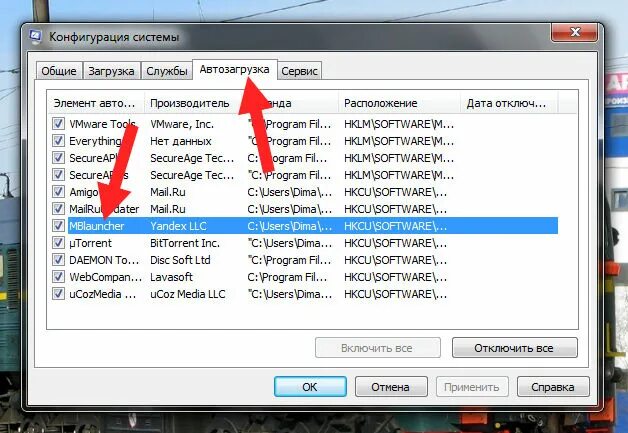Screen dimensions: 628x433
Task: Click the Отключить все button
Action: coord(514,348)
